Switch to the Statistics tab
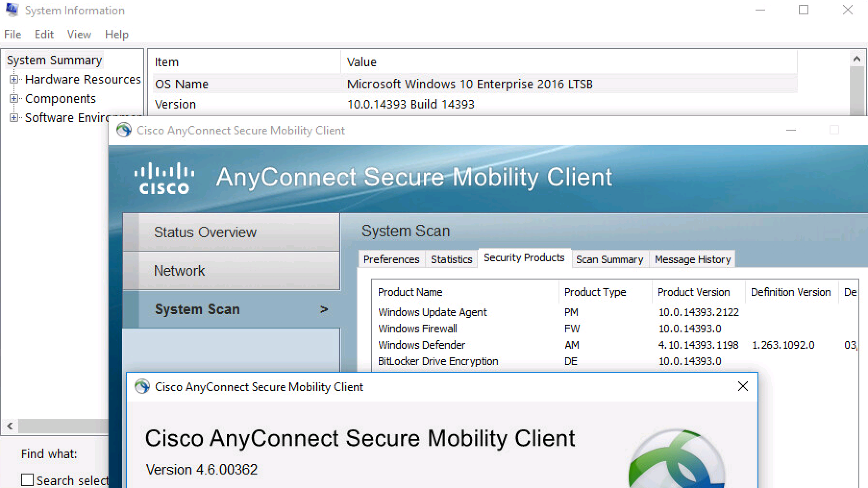The image size is (868, 488). (x=451, y=259)
